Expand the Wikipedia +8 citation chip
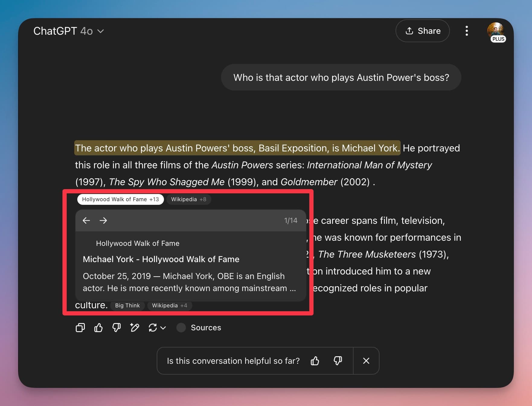The height and width of the screenshot is (406, 532). (x=188, y=199)
